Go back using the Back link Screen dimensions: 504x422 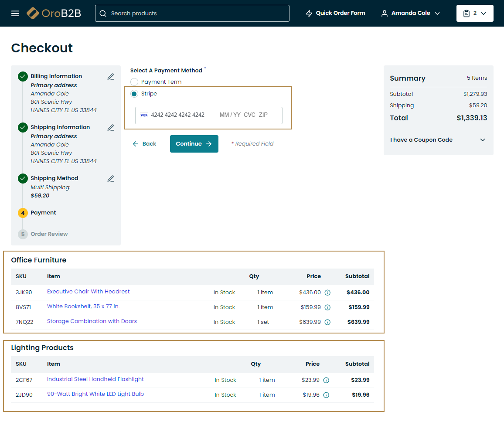[144, 144]
